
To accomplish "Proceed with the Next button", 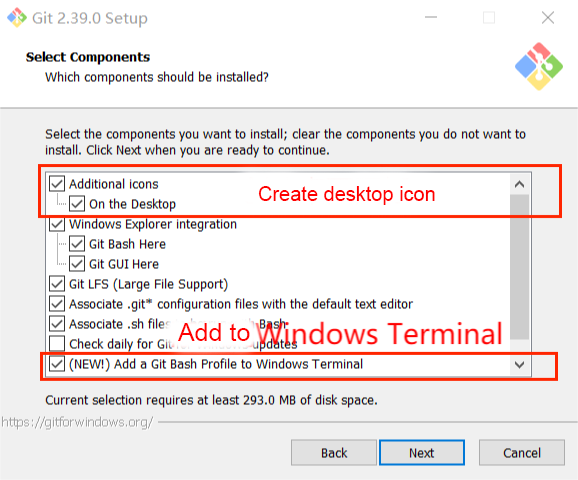I will coord(422,453).
